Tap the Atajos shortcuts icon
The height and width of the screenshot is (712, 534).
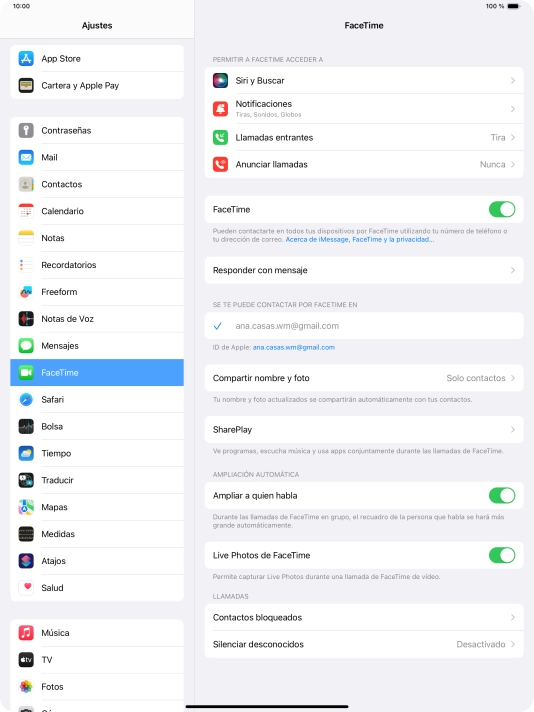(26, 561)
